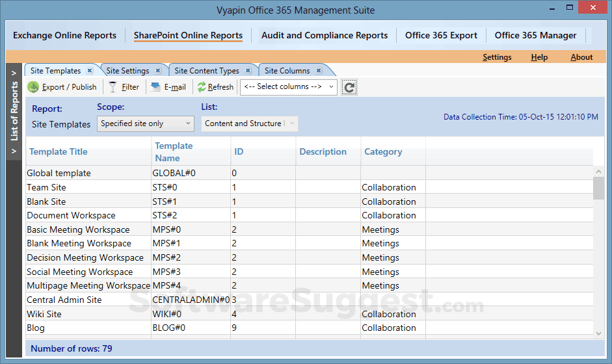Viewport: 612px width, 364px height.
Task: Switch to the Site Content Types tab
Action: [206, 71]
